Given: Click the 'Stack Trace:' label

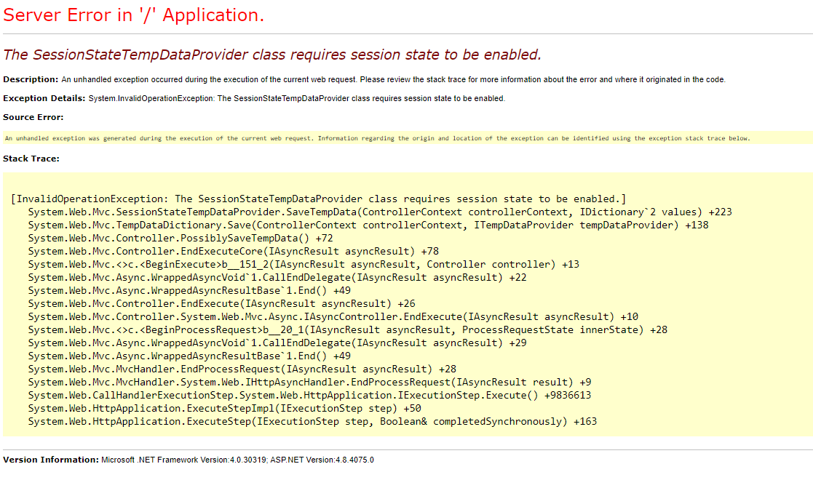Looking at the screenshot, I should (29, 159).
